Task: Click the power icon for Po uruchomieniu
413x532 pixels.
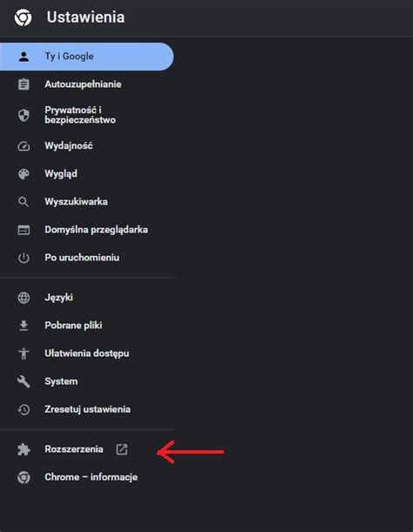Action: (24, 258)
